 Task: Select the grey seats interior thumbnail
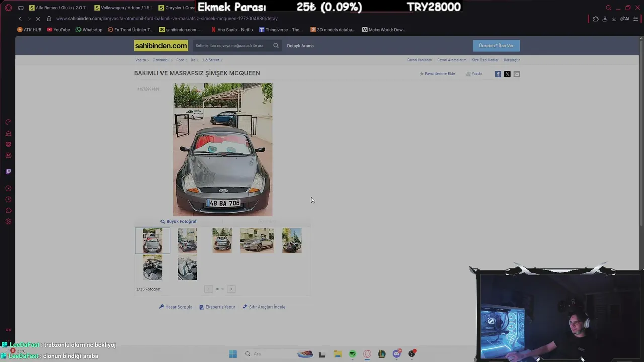click(187, 267)
